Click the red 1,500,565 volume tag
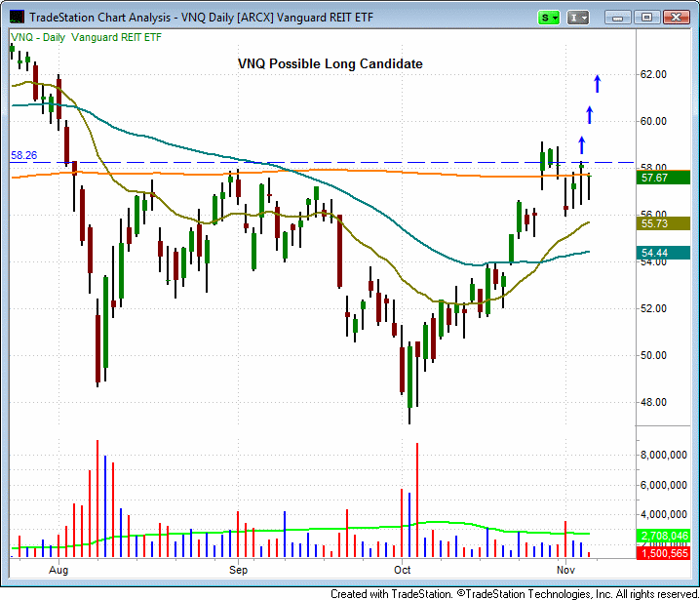 663,553
